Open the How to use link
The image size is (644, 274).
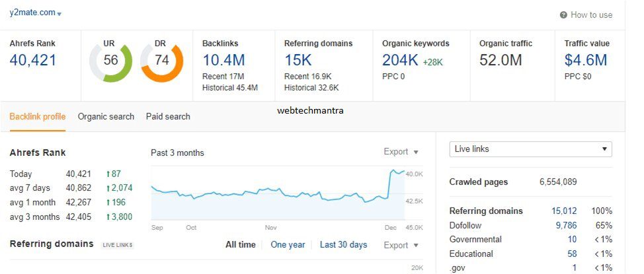(591, 15)
